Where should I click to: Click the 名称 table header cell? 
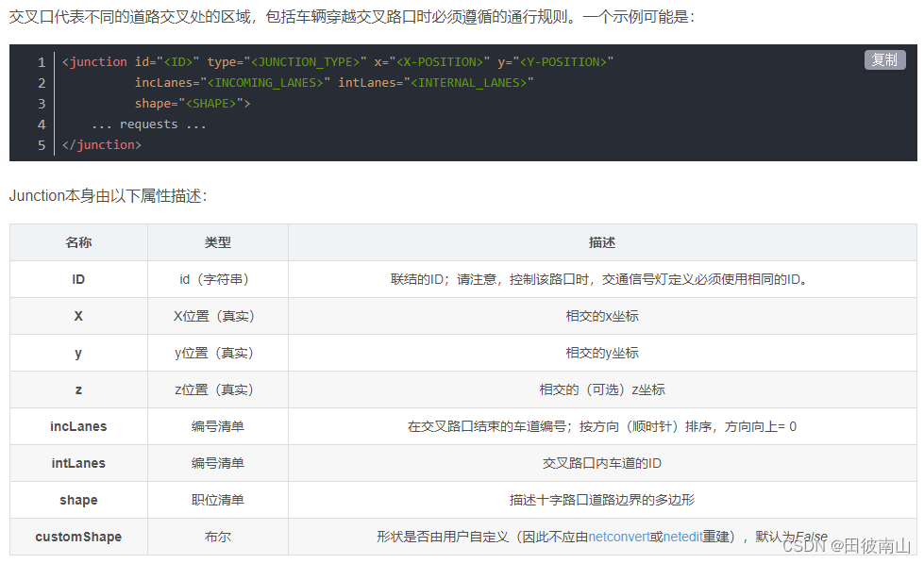pyautogui.click(x=77, y=242)
